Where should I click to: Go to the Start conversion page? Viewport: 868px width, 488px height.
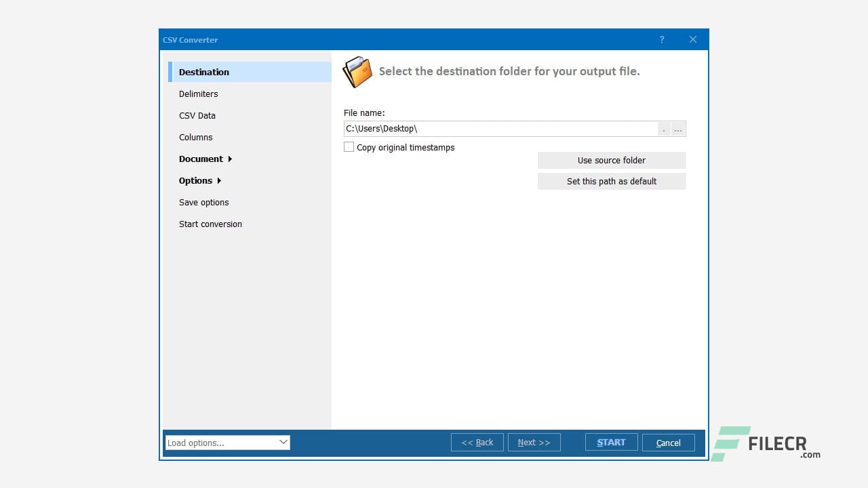click(210, 224)
